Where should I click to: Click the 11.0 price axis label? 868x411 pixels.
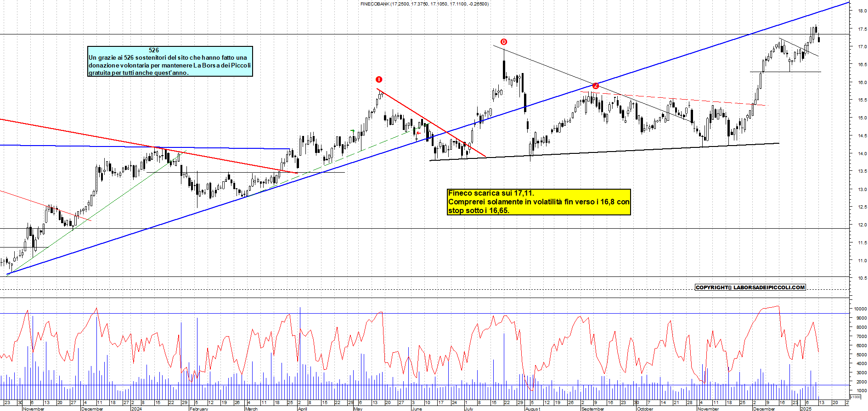coord(862,260)
